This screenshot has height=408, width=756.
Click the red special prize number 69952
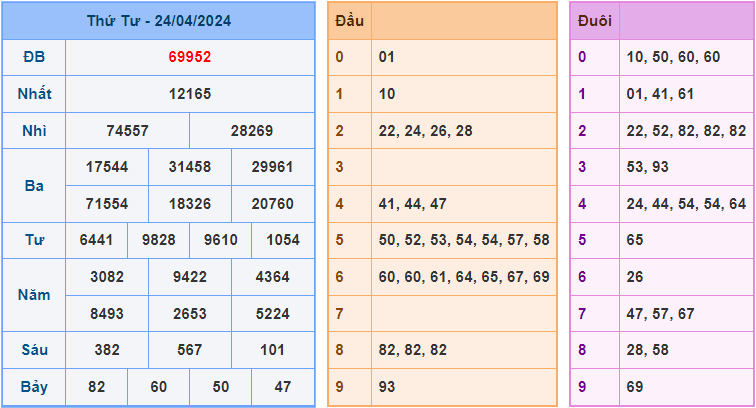(x=190, y=57)
